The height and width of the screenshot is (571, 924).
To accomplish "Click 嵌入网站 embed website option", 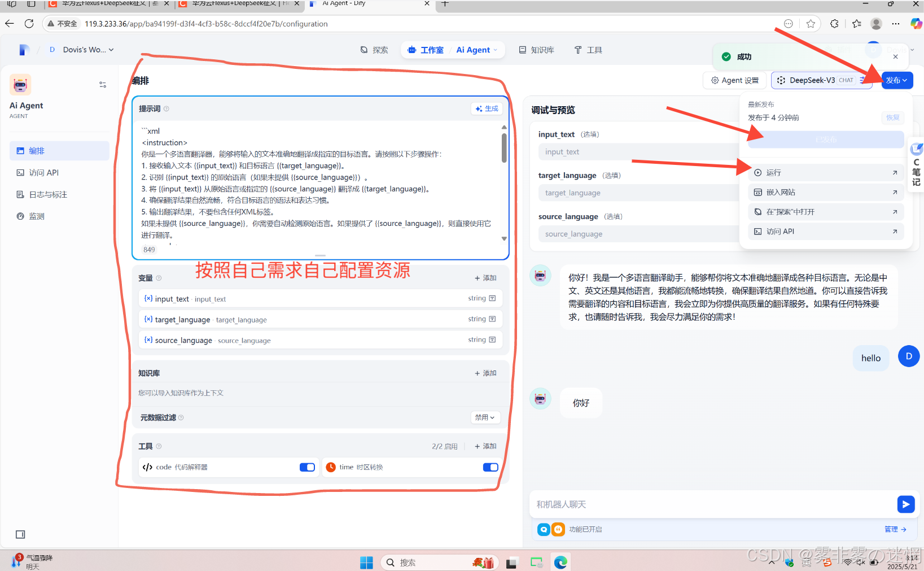I will 826,192.
